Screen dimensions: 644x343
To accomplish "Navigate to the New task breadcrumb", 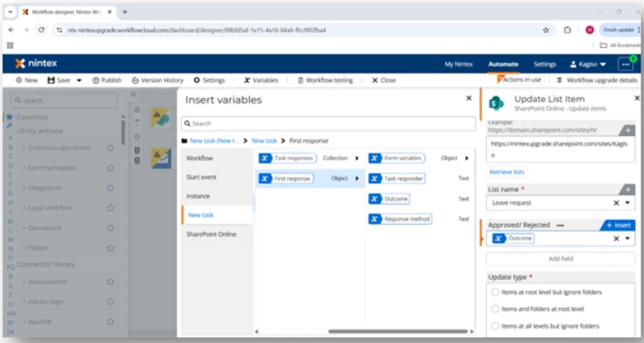I will [x=264, y=141].
